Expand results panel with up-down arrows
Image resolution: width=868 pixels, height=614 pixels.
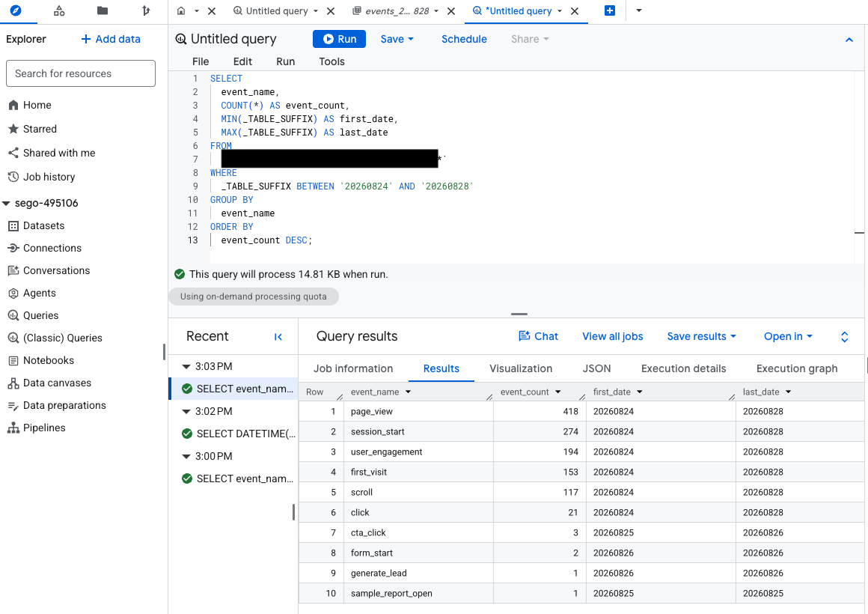pos(844,337)
